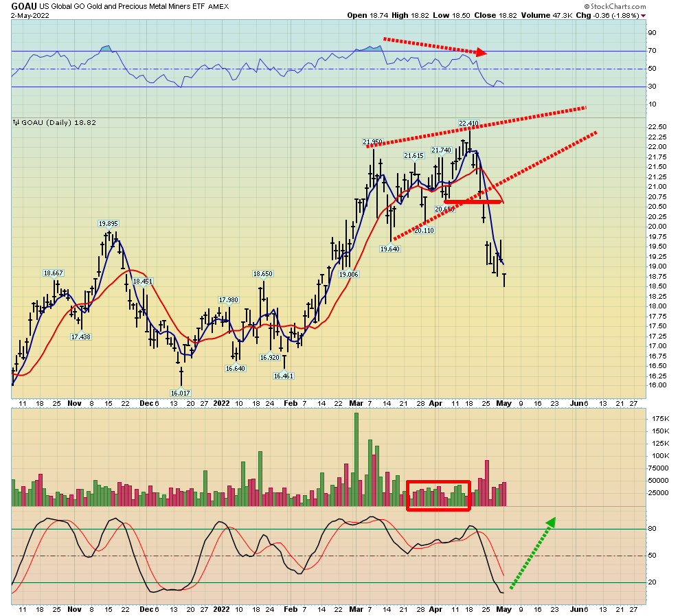680x616 pixels.
Task: Click the 16.461 price label
Action: [284, 376]
